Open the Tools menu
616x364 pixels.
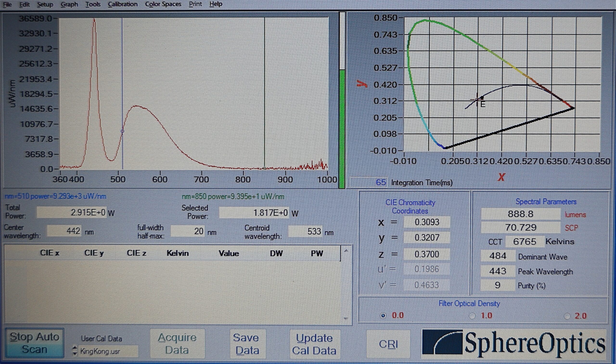coord(93,4)
